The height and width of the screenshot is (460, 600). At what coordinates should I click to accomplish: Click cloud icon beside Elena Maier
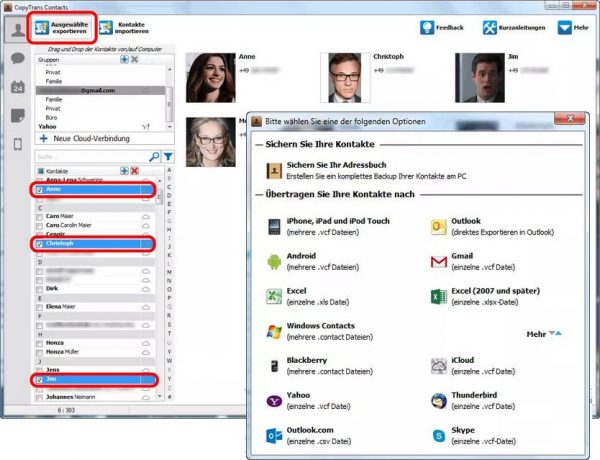tap(146, 307)
